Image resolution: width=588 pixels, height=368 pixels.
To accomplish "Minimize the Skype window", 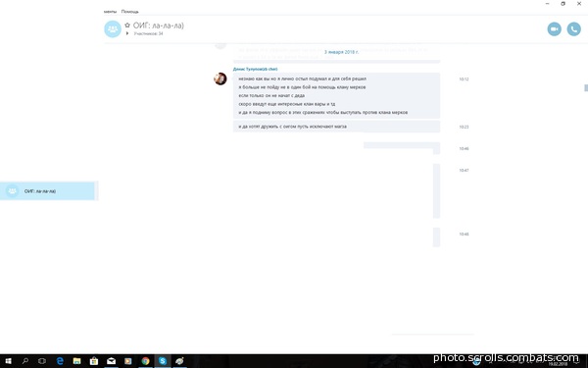I will point(548,4).
